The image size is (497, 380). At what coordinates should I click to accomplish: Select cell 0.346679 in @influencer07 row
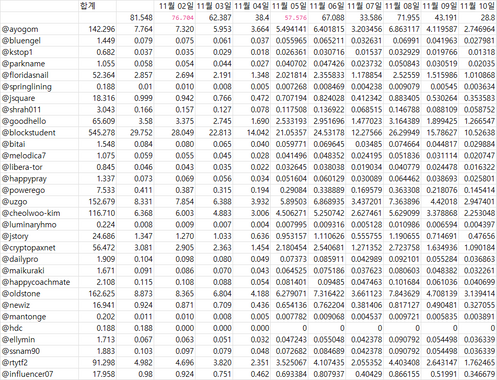coord(479,374)
